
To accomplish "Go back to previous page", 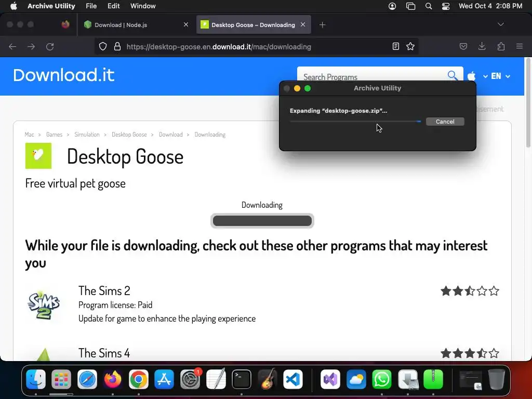I will (12, 46).
